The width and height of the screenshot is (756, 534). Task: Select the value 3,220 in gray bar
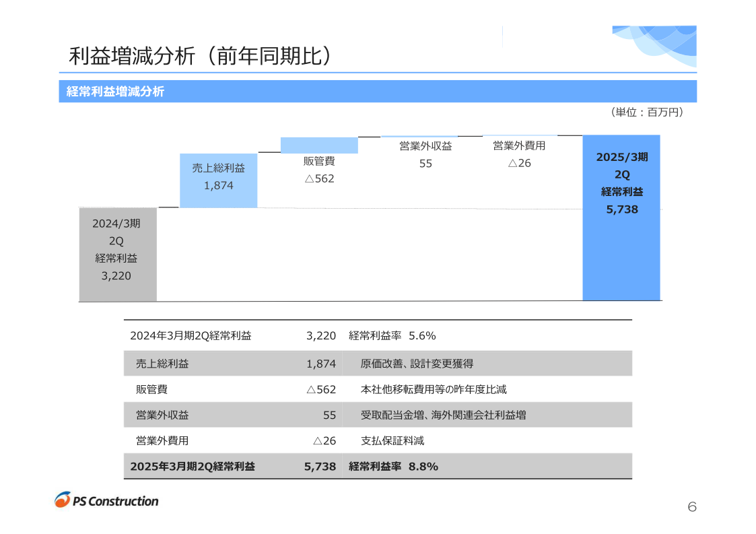[116, 276]
